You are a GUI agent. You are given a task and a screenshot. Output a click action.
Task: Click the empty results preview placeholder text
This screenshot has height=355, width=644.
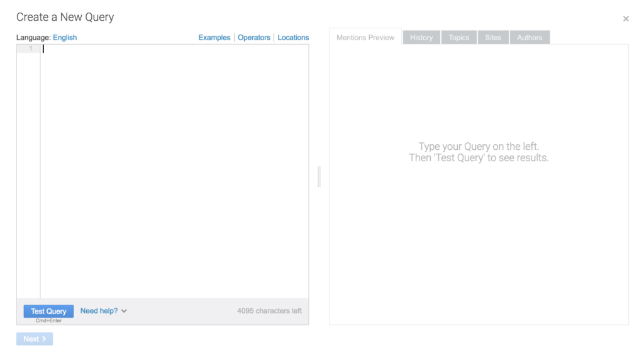pos(479,152)
